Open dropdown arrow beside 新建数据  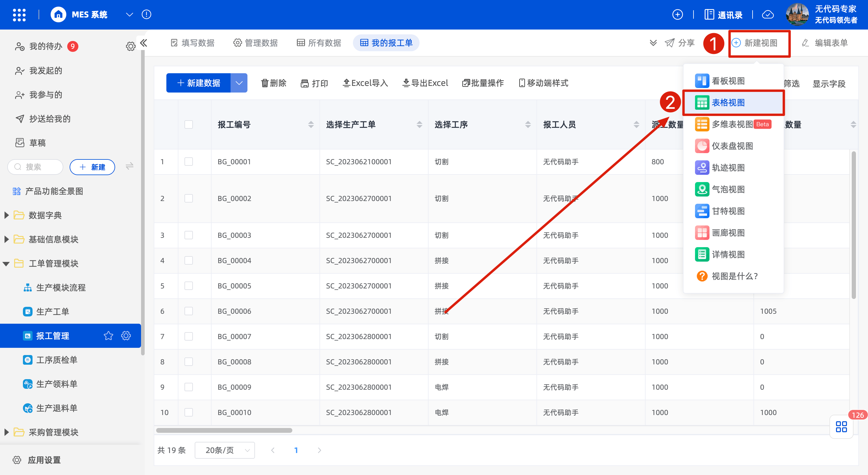click(239, 83)
